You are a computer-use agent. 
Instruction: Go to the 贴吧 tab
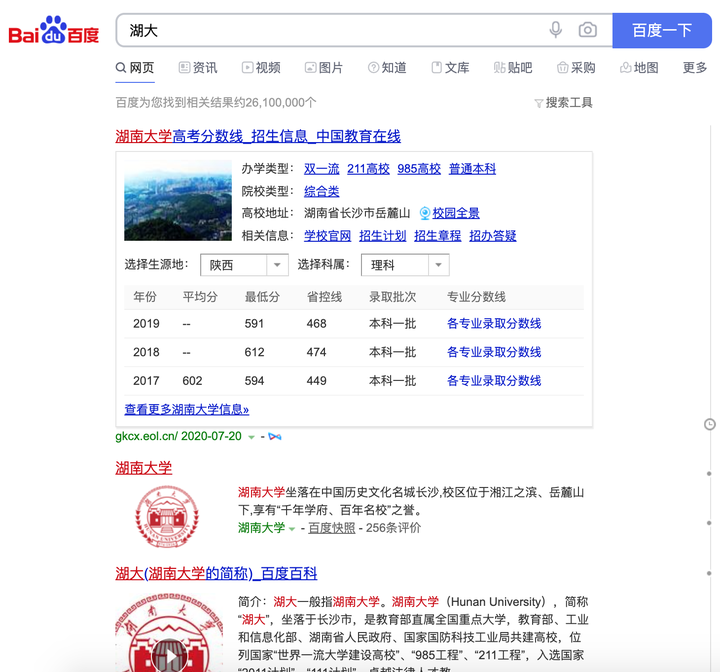click(513, 68)
